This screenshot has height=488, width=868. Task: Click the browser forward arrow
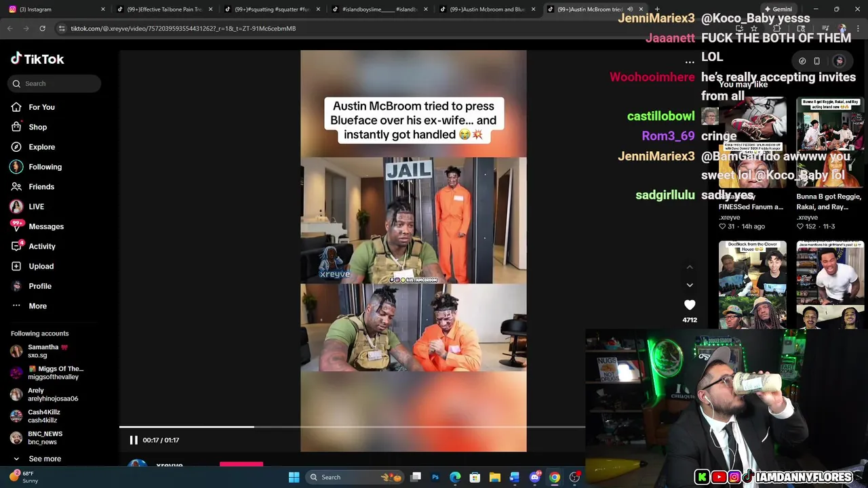tap(26, 28)
